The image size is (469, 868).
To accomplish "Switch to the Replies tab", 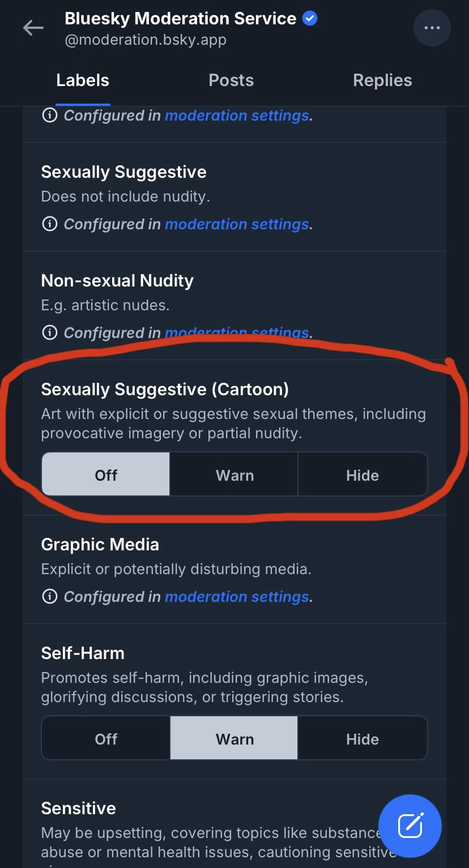I will [382, 80].
